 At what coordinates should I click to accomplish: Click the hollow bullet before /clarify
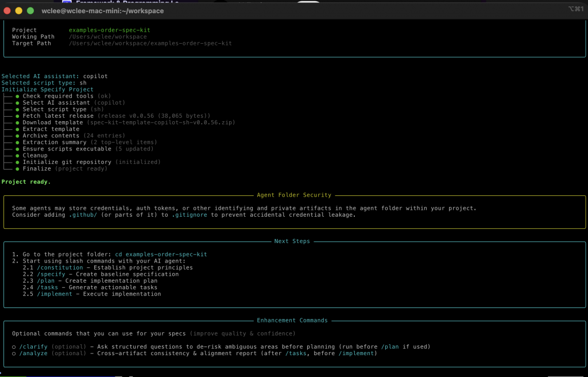[14, 347]
